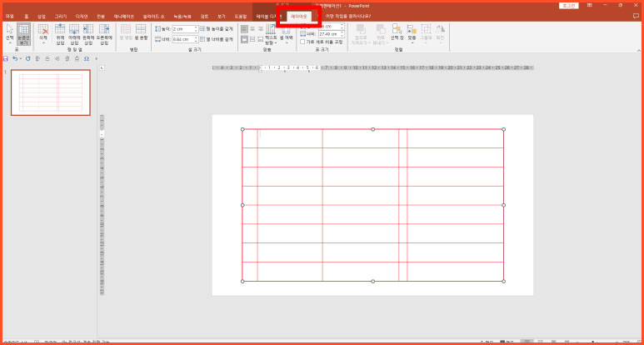
Task: Open the 맞춤 (Align) dropdown
Action: click(x=412, y=34)
